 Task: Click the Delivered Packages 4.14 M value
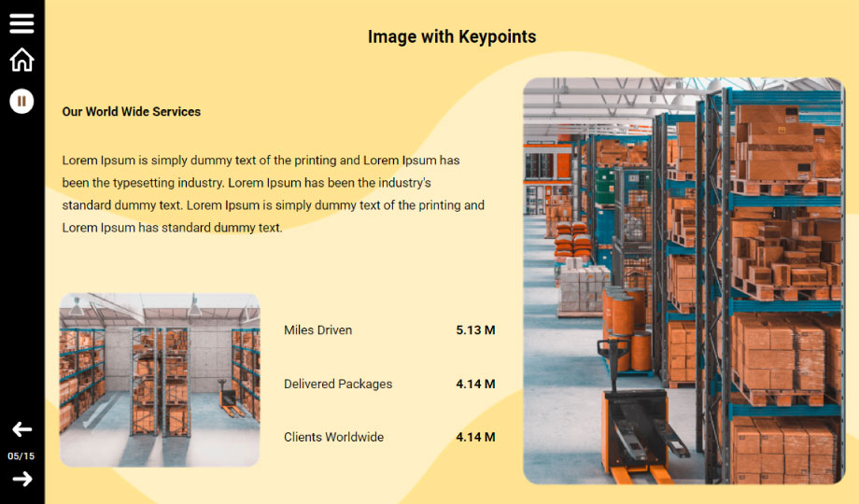(475, 384)
